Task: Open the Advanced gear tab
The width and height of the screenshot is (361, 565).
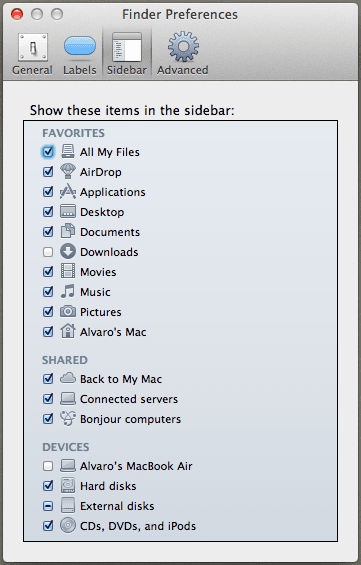Action: 183,54
